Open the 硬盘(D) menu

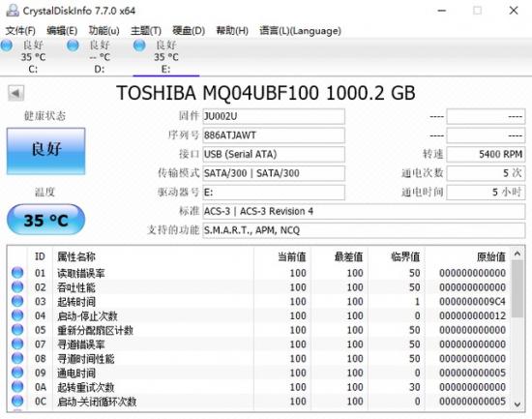189,31
